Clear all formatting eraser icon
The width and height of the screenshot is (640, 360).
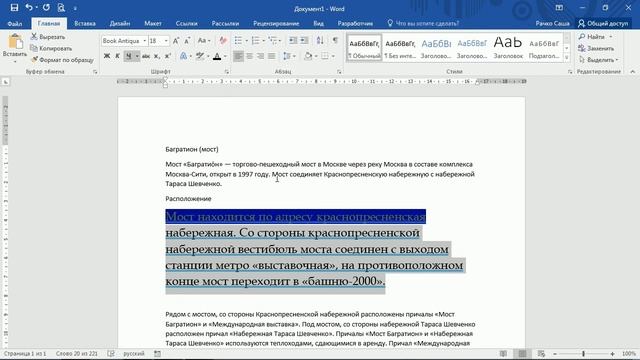pos(223,41)
